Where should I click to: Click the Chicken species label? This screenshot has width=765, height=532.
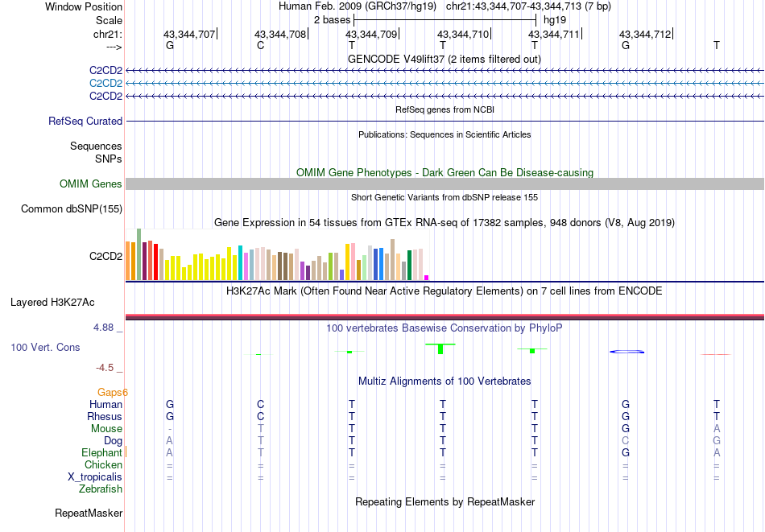(103, 464)
